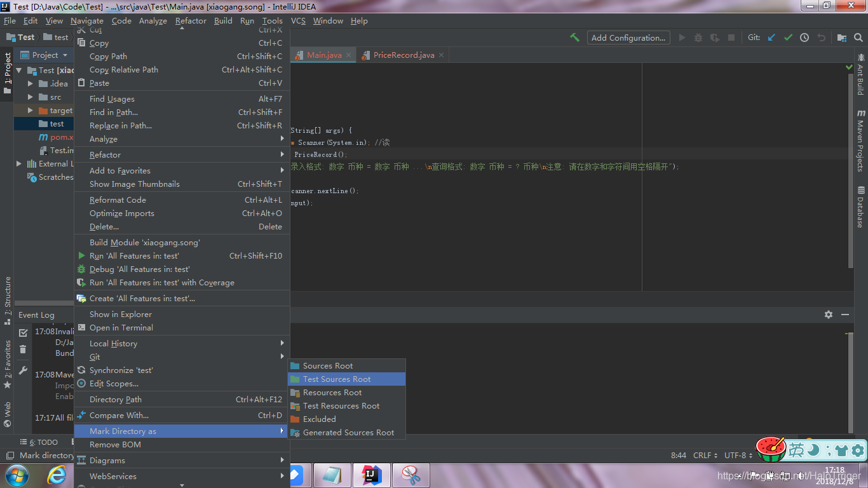Click the Event Log trash clear icon
868x488 pixels.
pyautogui.click(x=23, y=349)
